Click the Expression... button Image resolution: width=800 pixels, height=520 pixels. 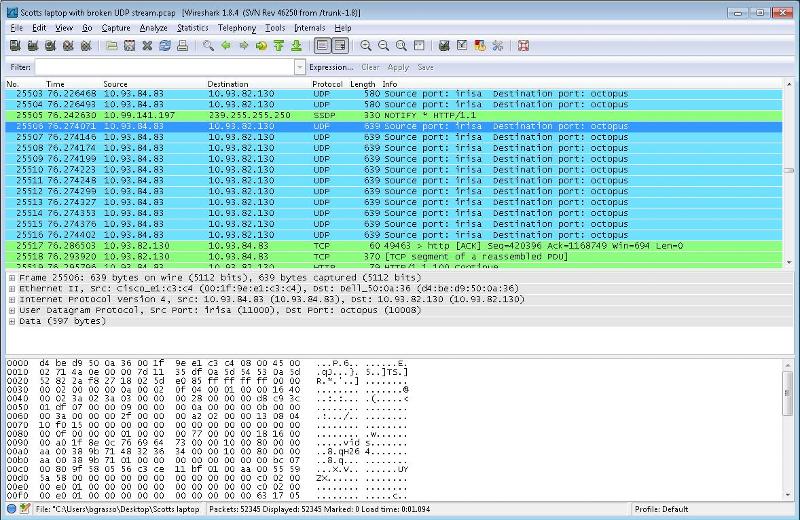331,67
